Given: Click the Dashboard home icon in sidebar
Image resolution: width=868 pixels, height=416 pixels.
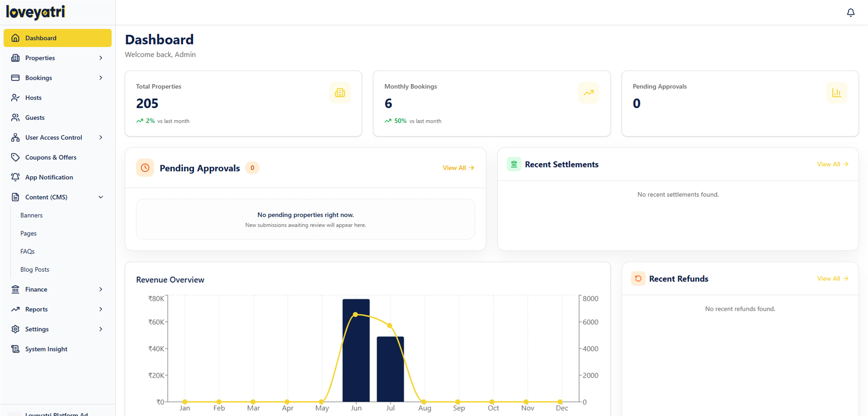Looking at the screenshot, I should coord(16,38).
